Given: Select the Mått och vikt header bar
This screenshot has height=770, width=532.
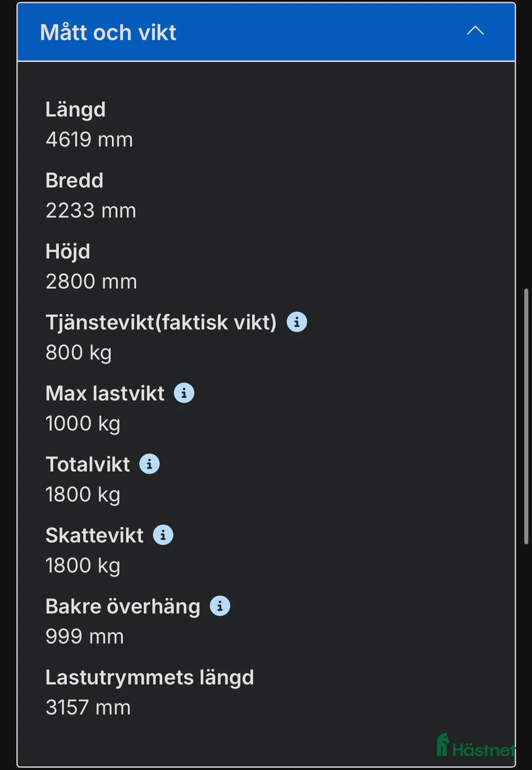Looking at the screenshot, I should [x=266, y=32].
